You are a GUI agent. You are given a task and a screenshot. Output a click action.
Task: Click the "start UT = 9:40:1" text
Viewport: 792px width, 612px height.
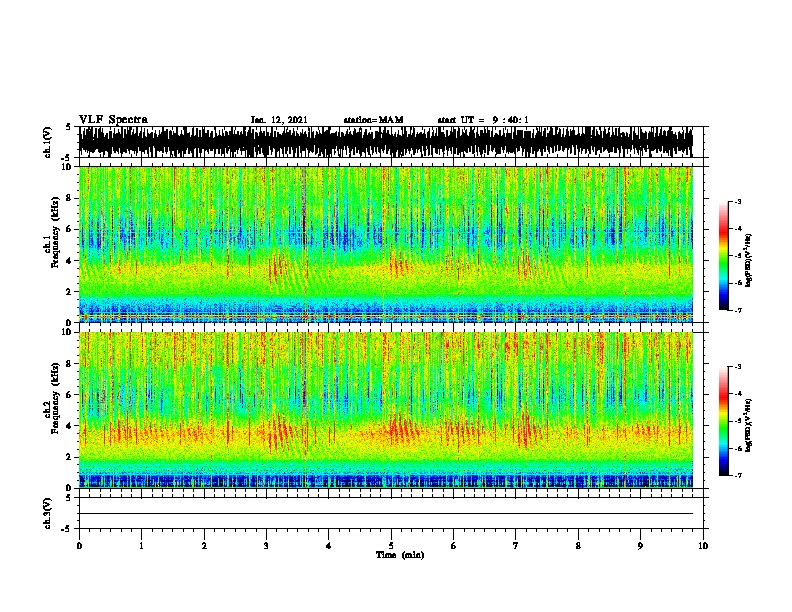click(483, 120)
